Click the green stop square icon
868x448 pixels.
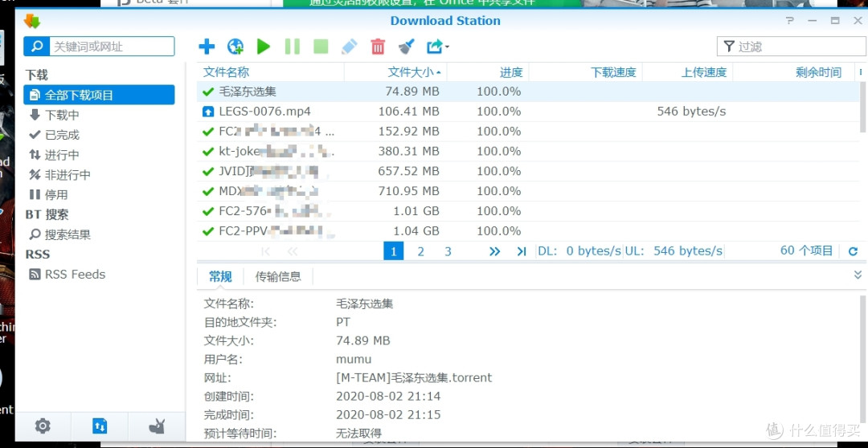pyautogui.click(x=321, y=47)
